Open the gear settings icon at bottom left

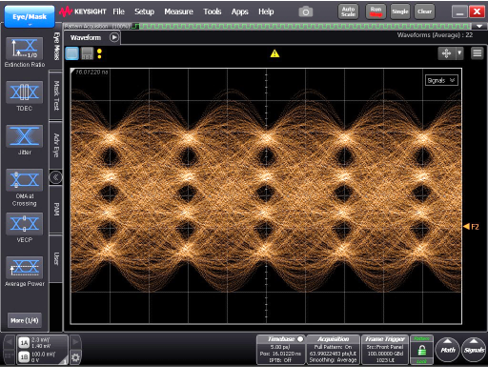point(76,357)
